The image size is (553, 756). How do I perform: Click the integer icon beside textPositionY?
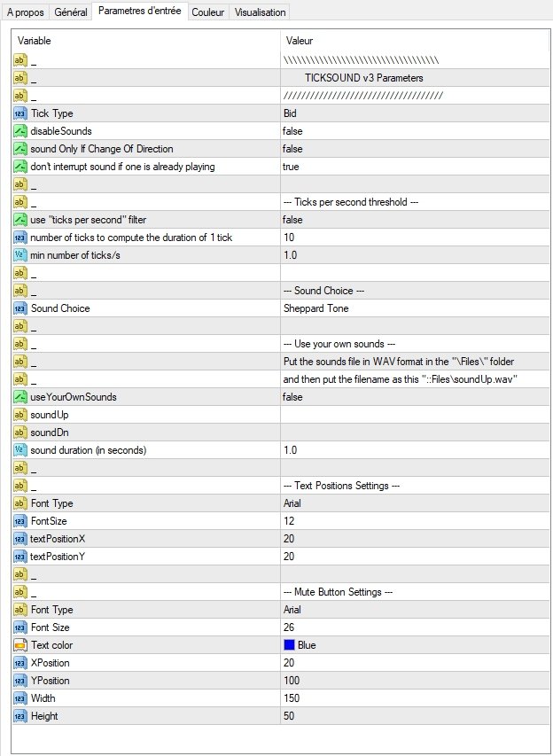pyautogui.click(x=20, y=557)
